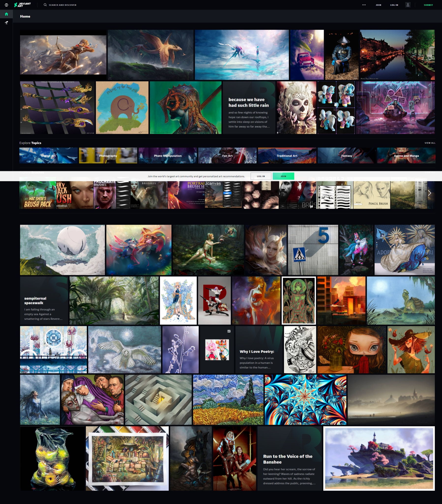The width and height of the screenshot is (442, 504).
Task: Open the giant white sphere landscape artwork
Action: click(x=63, y=250)
